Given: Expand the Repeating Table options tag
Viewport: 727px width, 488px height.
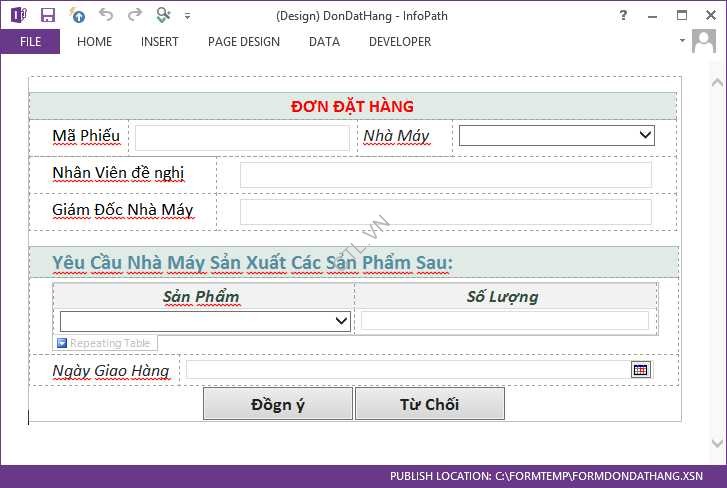Looking at the screenshot, I should 62,343.
